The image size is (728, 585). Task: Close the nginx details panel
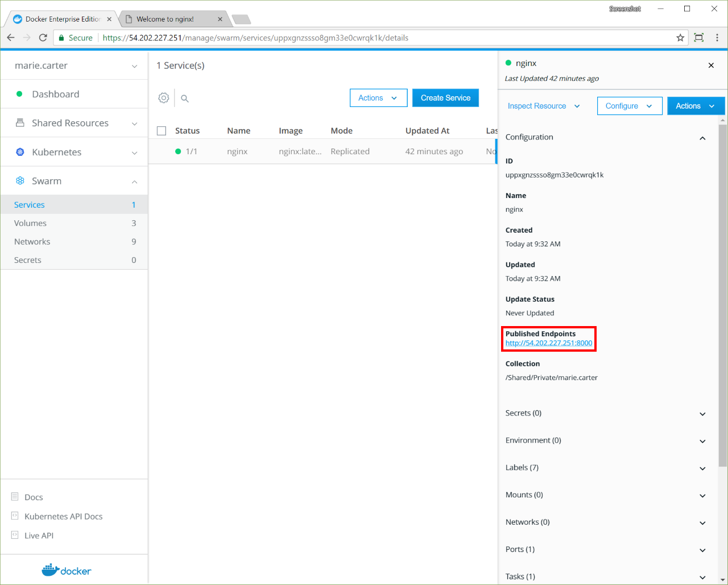[711, 65]
